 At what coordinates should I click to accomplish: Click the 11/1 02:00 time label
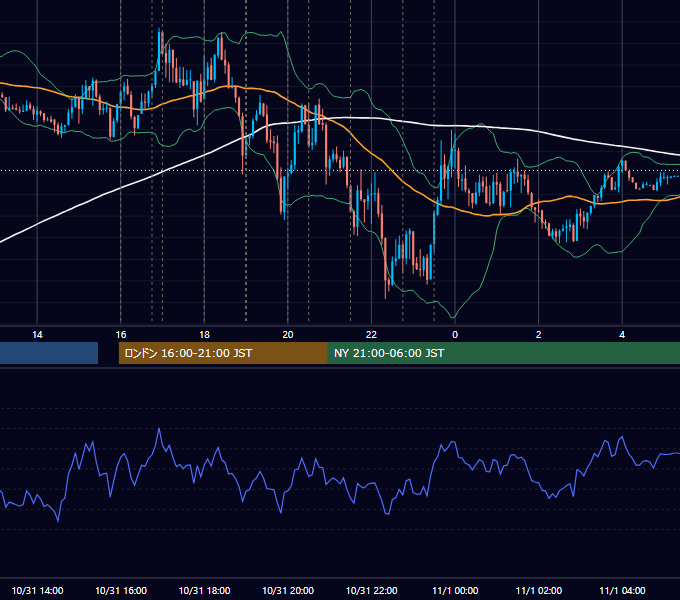pos(539,590)
